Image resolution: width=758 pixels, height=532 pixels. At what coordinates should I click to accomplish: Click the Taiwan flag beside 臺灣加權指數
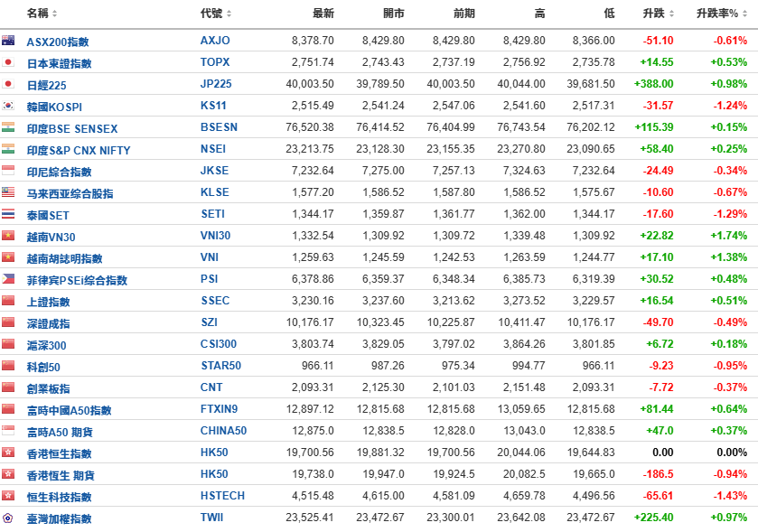coord(8,518)
